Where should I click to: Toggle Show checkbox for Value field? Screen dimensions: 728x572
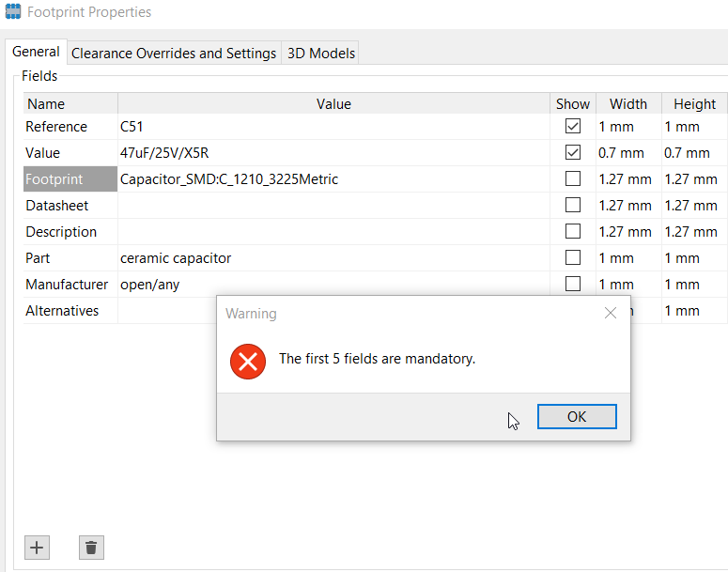tap(572, 153)
